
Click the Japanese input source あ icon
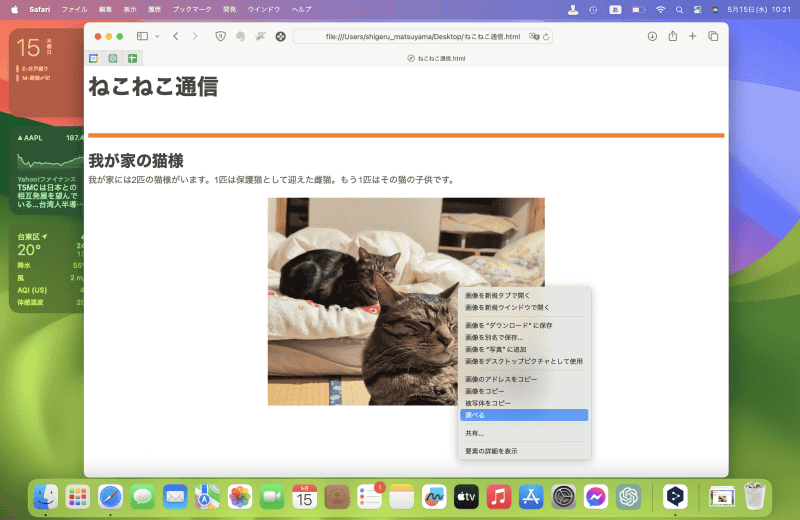(x=615, y=9)
